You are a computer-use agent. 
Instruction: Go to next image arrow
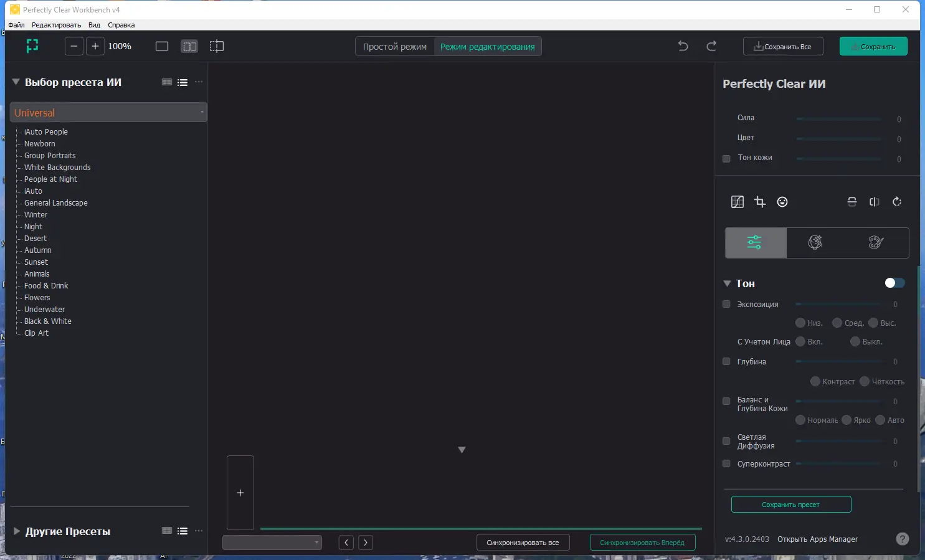coord(366,543)
